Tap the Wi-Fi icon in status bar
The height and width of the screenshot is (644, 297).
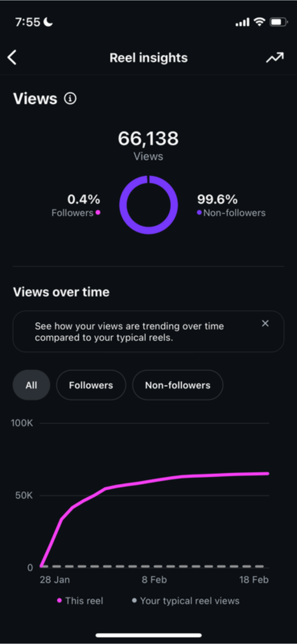259,22
